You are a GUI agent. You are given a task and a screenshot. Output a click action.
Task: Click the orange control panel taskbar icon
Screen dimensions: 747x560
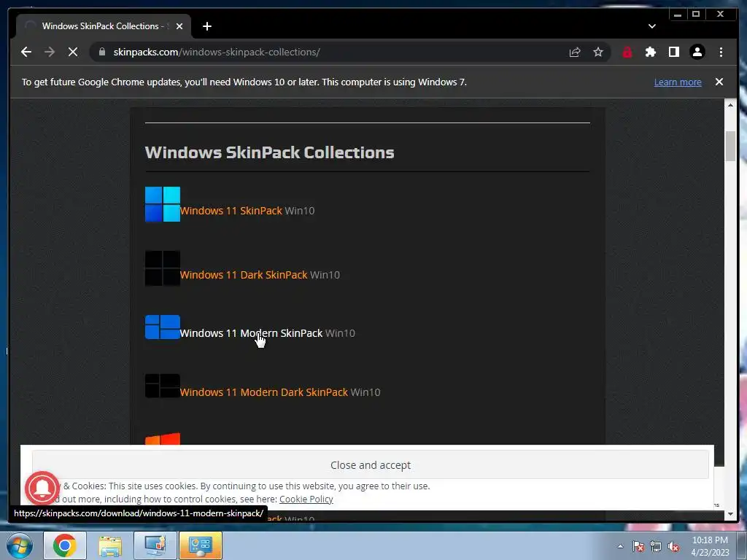pyautogui.click(x=201, y=545)
